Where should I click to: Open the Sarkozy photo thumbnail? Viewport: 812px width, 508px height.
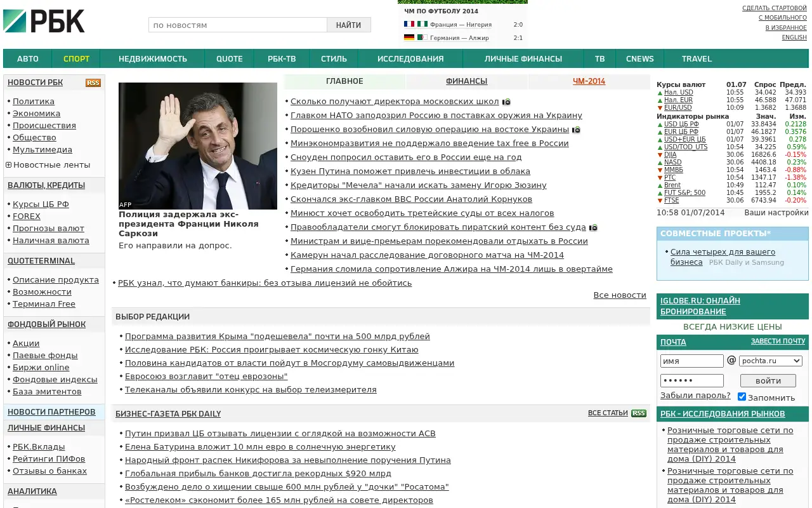(198, 146)
